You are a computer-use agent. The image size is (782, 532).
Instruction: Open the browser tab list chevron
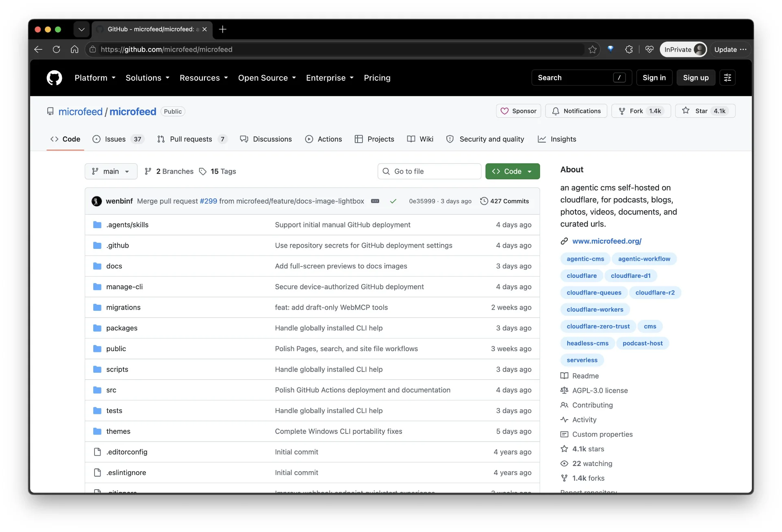(81, 29)
